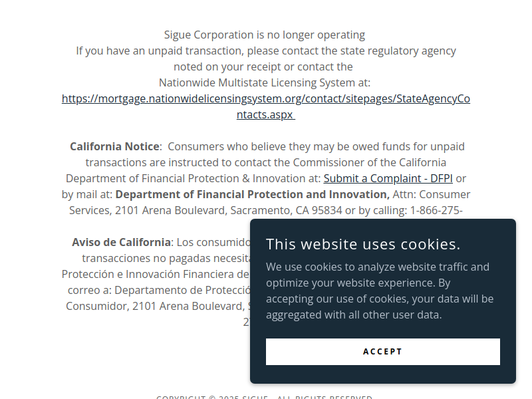This screenshot has height=399, width=532.
Task: Click the wrapped 'ntacts.aspx' link portion
Action: coord(265,114)
